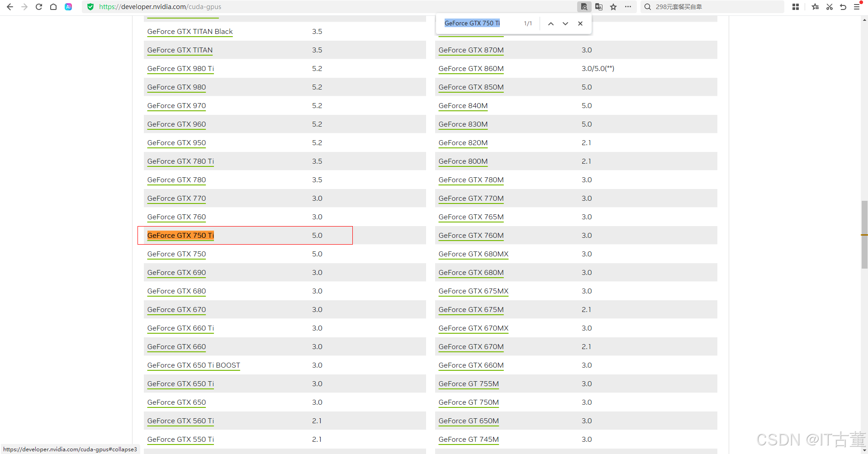Open the GeForce GT 745M link
Screen dimensions: 868x454
point(469,440)
